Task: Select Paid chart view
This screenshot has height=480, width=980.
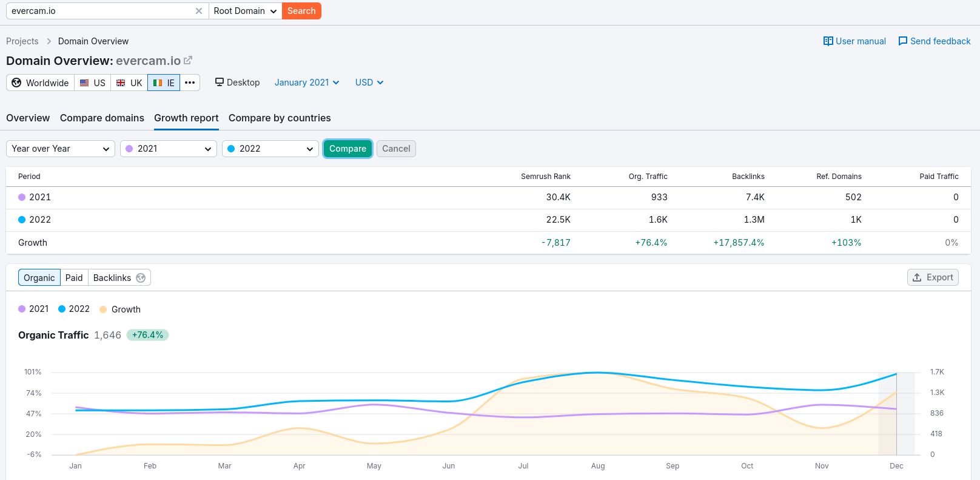Action: coord(74,277)
